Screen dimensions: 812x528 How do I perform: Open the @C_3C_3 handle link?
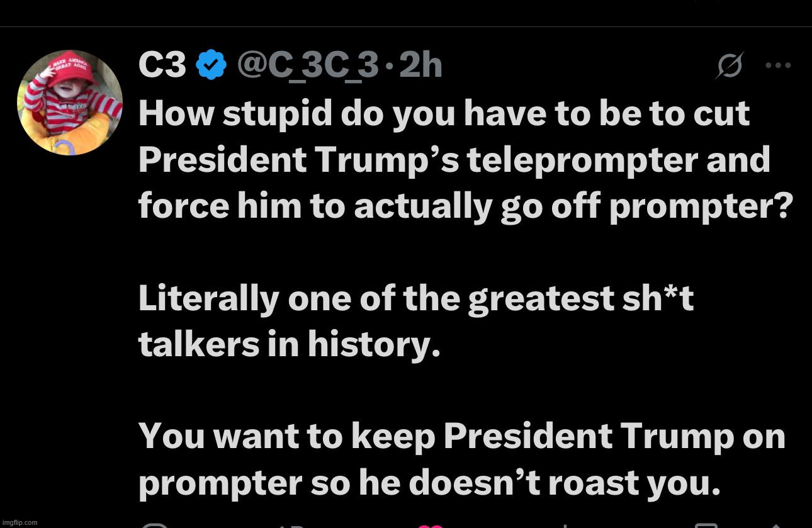[x=308, y=65]
